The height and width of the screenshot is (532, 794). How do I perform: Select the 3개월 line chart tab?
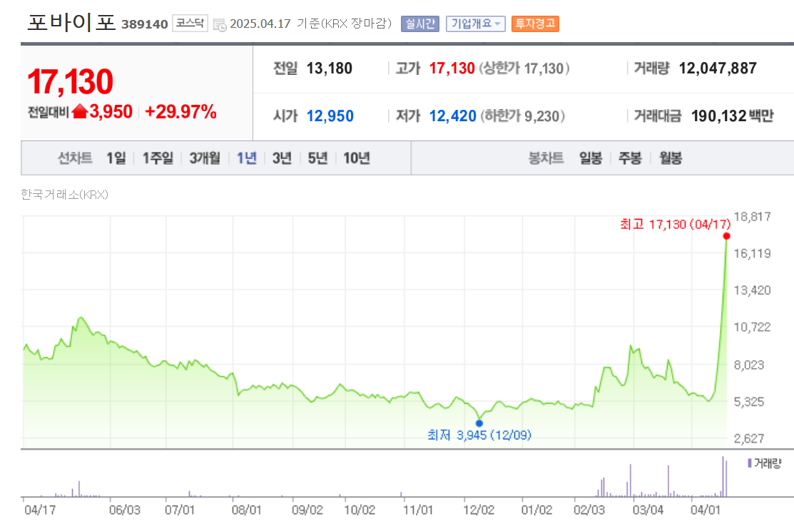(205, 158)
